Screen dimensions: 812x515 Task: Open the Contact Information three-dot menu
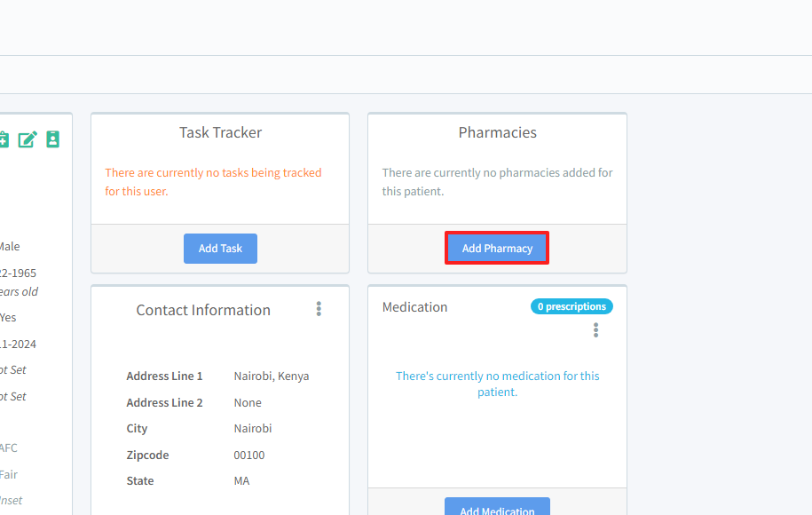click(319, 309)
